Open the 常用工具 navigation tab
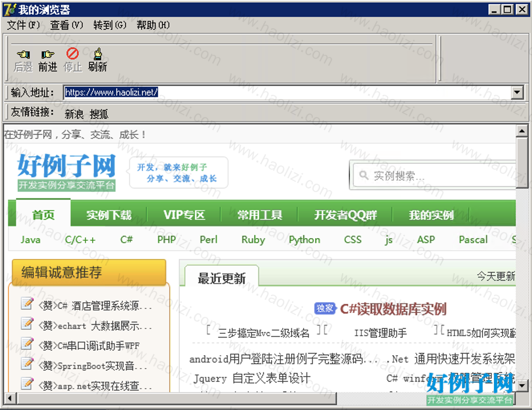532x410 pixels. (260, 215)
